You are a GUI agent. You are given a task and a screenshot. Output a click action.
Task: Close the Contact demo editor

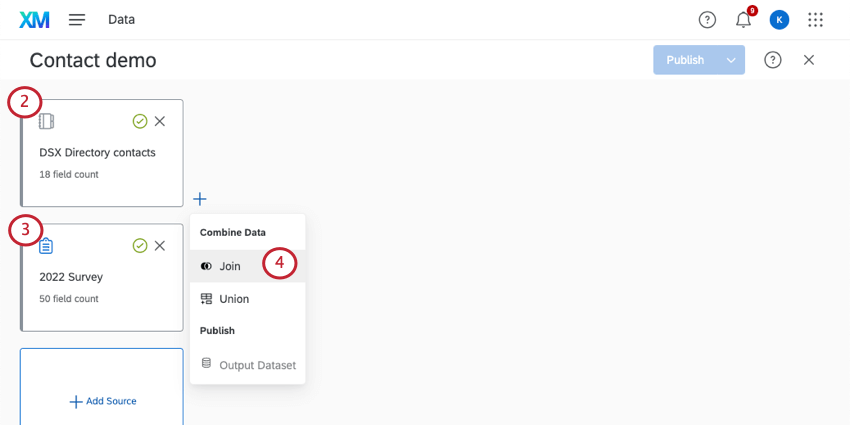coord(809,60)
